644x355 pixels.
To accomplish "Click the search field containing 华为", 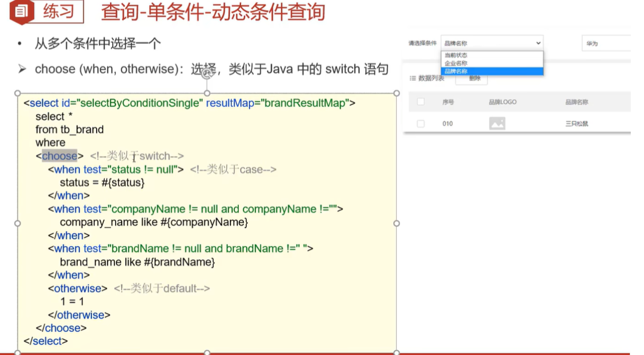I will tap(606, 43).
